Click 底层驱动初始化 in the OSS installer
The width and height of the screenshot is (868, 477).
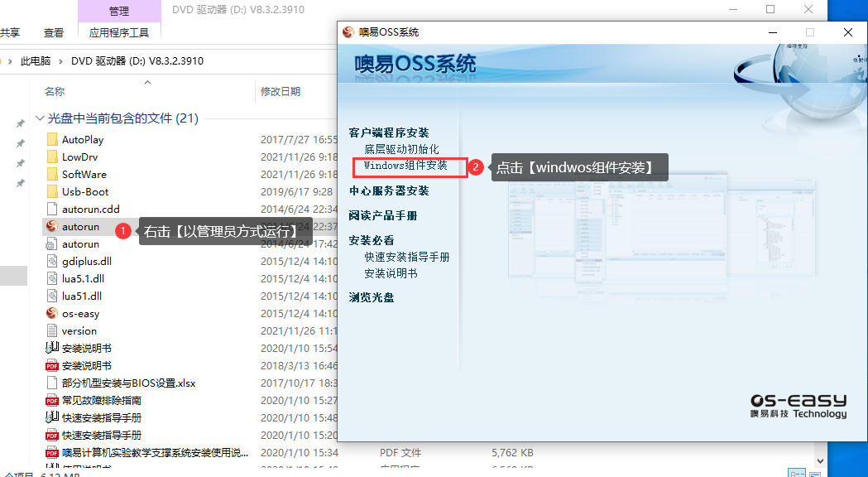[x=401, y=149]
